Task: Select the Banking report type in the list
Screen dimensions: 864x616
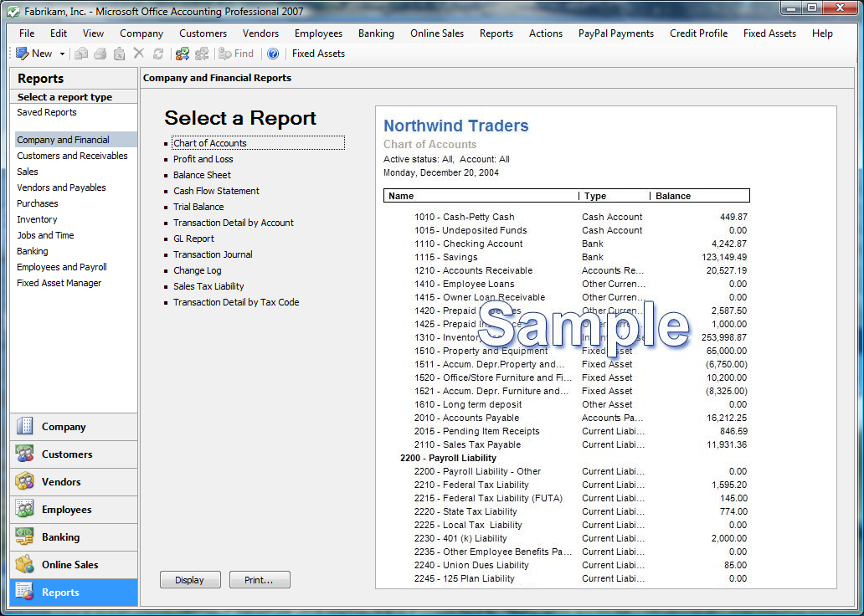Action: coord(33,251)
